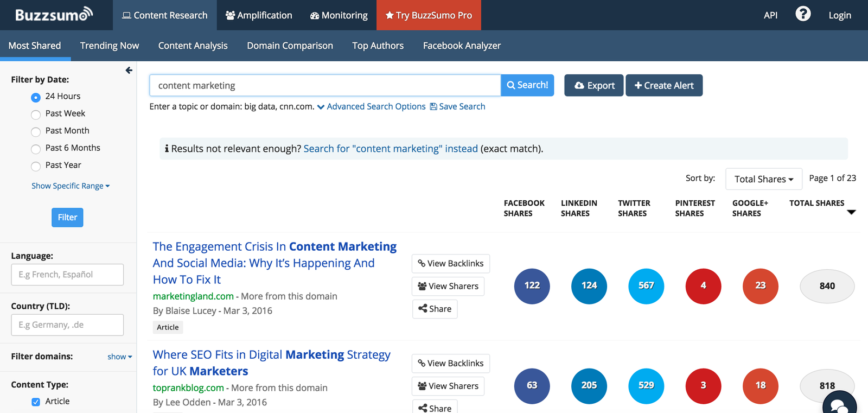Click the 818 total shares bubble
The image size is (868, 413).
point(827,386)
